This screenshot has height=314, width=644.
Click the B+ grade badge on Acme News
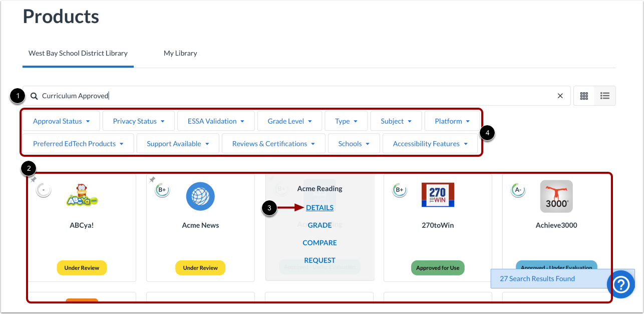pos(162,190)
